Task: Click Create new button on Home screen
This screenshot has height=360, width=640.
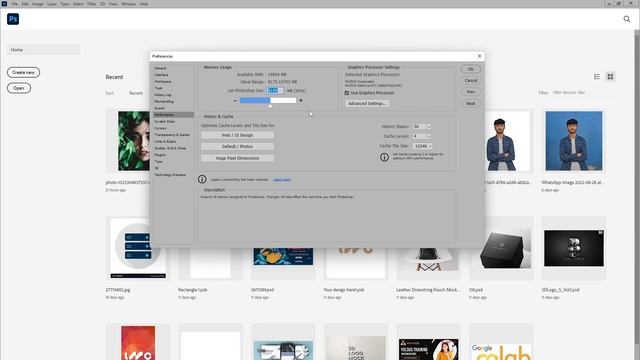Action: pos(23,72)
